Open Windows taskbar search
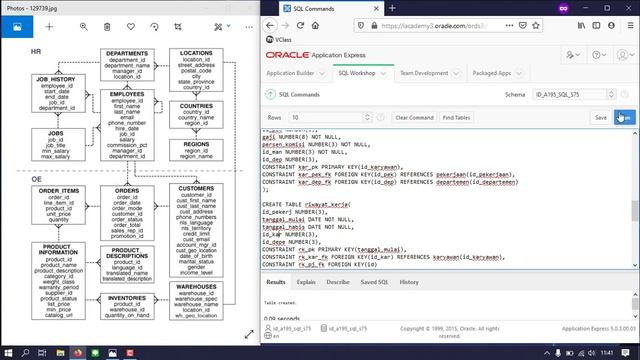The width and height of the screenshot is (640, 360). click(25, 353)
